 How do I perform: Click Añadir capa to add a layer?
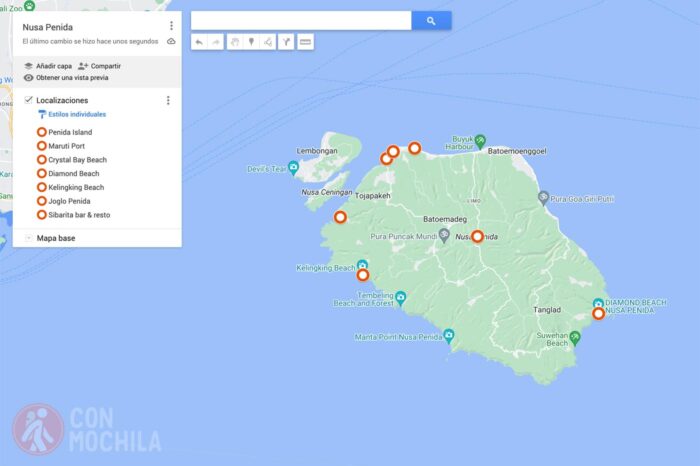click(x=48, y=66)
